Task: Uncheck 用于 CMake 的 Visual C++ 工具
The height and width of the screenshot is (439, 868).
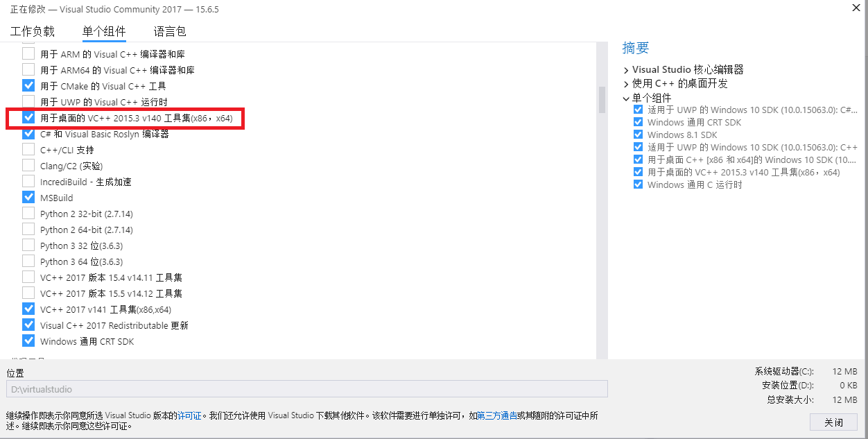Action: [x=28, y=85]
